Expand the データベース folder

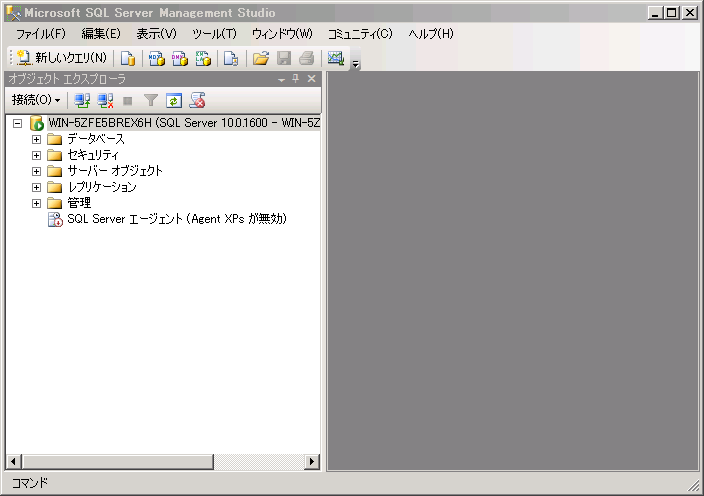click(36, 140)
